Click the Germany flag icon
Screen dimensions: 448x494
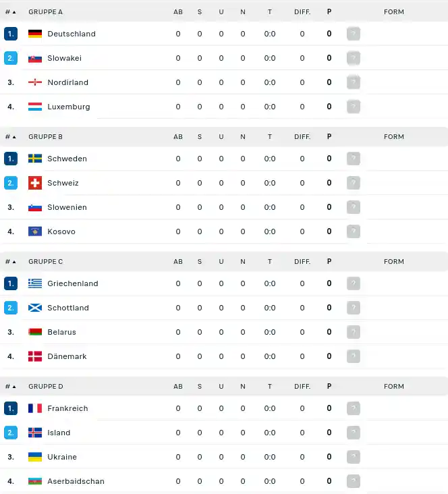[x=35, y=34]
